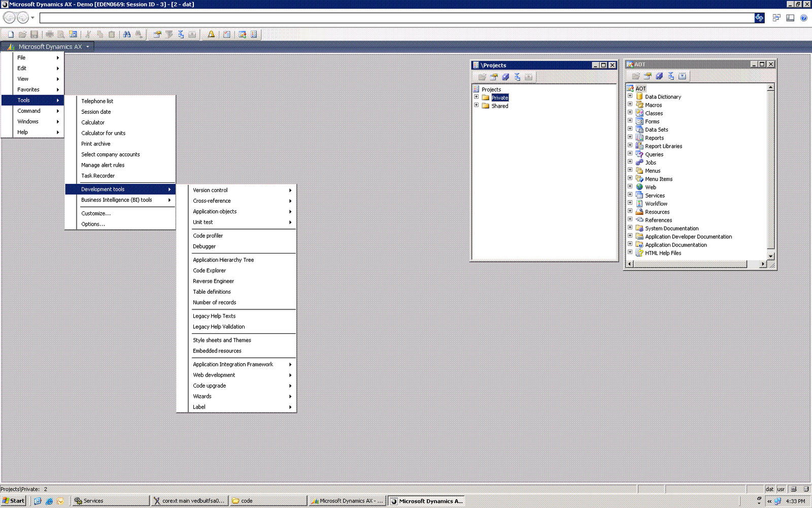The image size is (812, 508).
Task: Click AOT window vertical scrollbar down arrow
Action: [771, 256]
